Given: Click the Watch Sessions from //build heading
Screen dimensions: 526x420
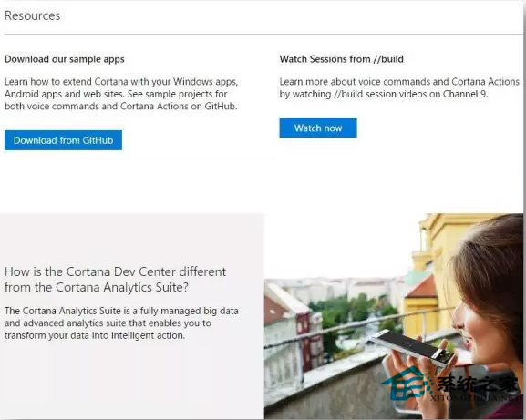Looking at the screenshot, I should [342, 59].
